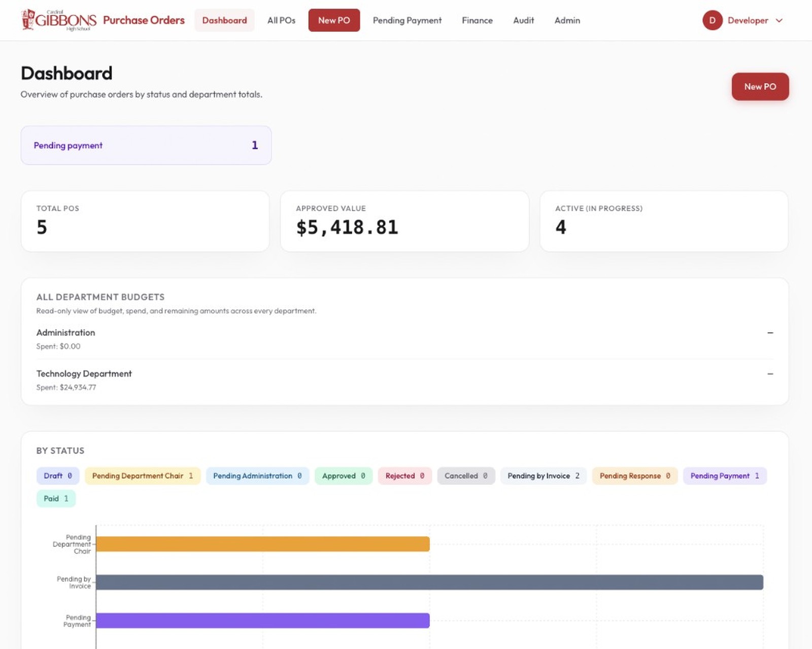812x649 pixels.
Task: Go to All POs tab
Action: pyautogui.click(x=281, y=20)
